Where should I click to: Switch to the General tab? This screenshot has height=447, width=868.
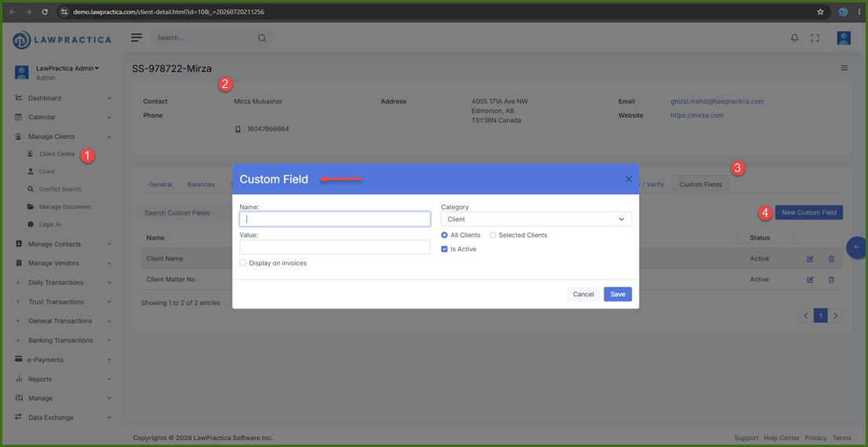pos(161,185)
